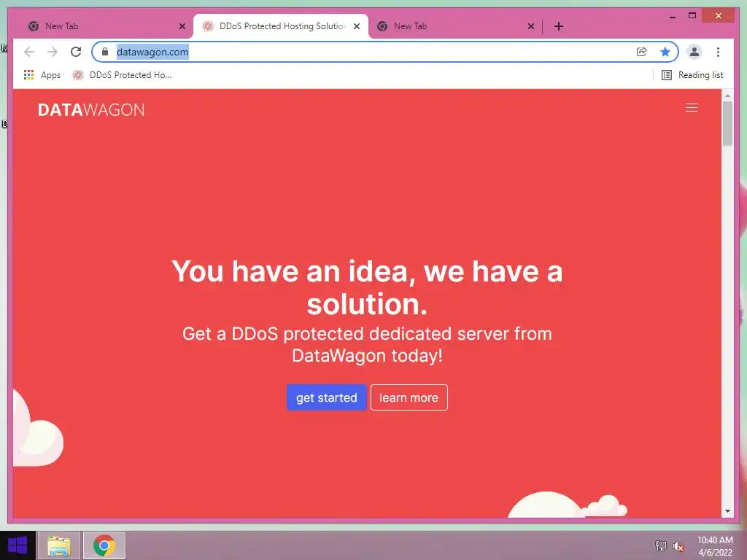
Task: Open Chrome three-dot menu
Action: [718, 52]
